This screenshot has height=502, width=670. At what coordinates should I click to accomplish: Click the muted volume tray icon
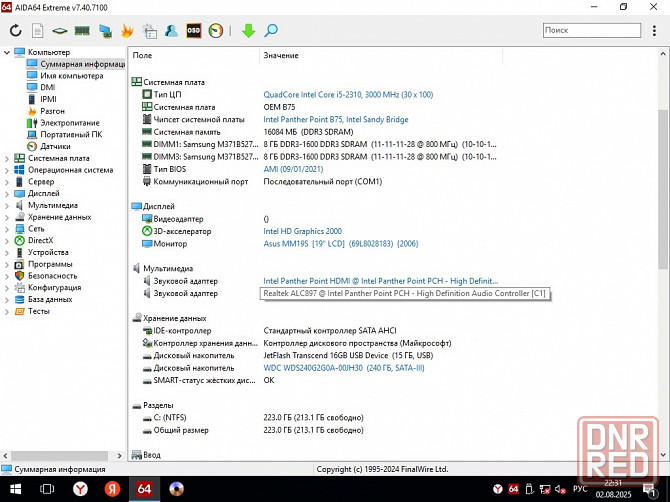(560, 489)
